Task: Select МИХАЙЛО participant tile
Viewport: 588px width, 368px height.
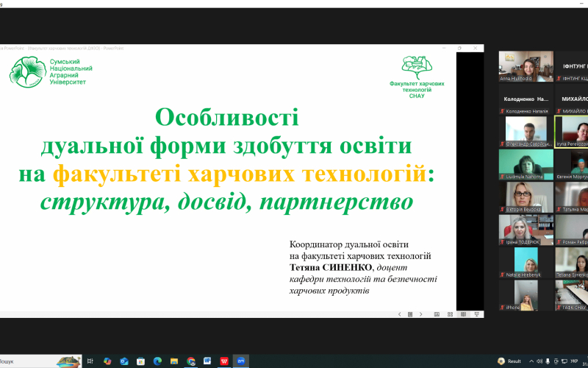Action: point(572,99)
